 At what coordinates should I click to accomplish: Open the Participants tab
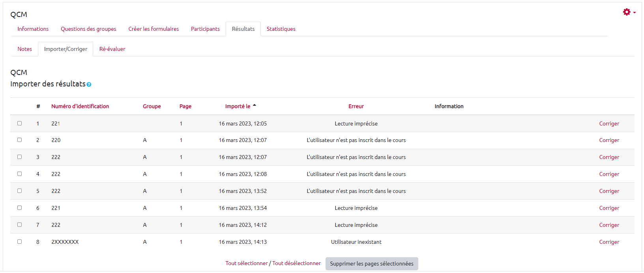205,29
